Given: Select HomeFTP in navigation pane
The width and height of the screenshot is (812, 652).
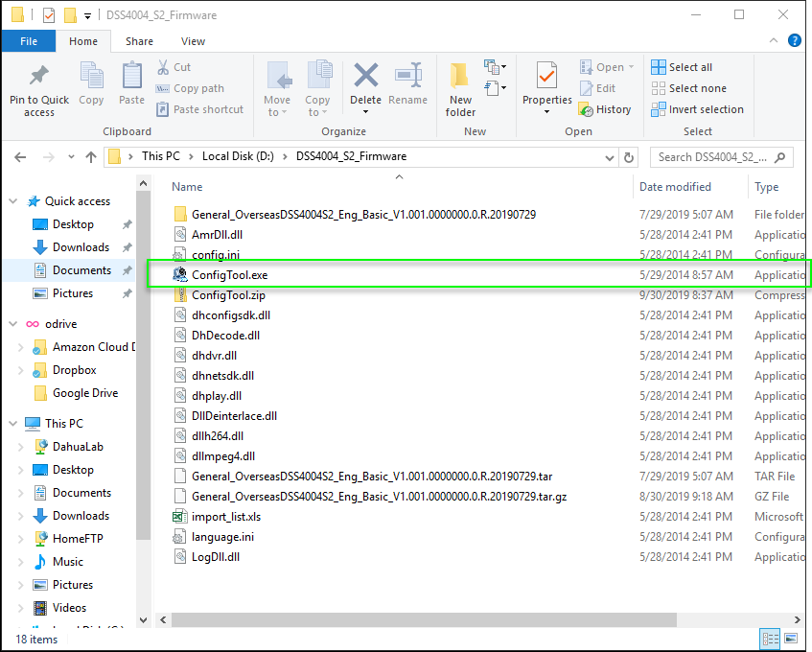Looking at the screenshot, I should coord(78,539).
